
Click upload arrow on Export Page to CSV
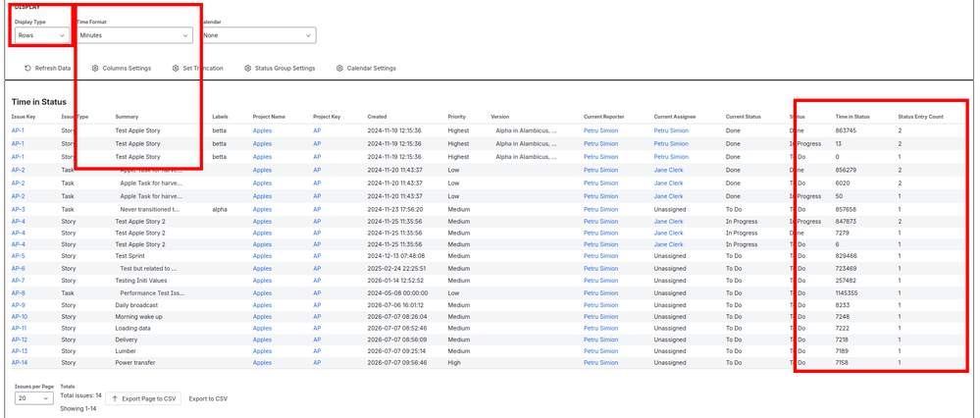click(x=115, y=398)
